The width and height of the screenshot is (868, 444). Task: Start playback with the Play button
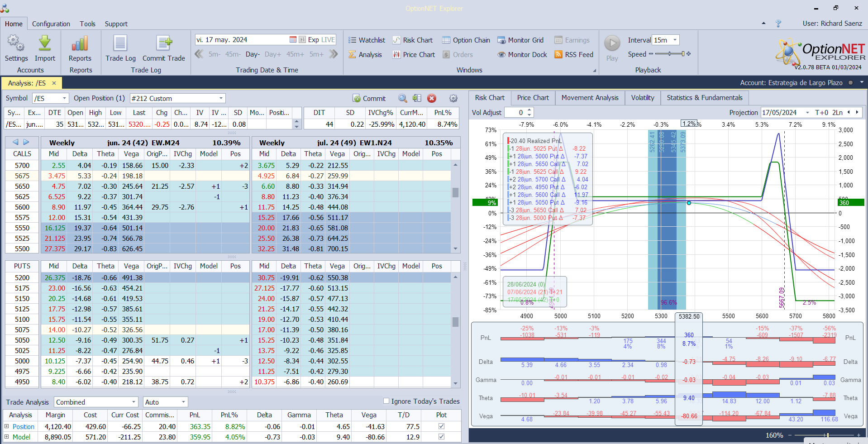pyautogui.click(x=612, y=48)
